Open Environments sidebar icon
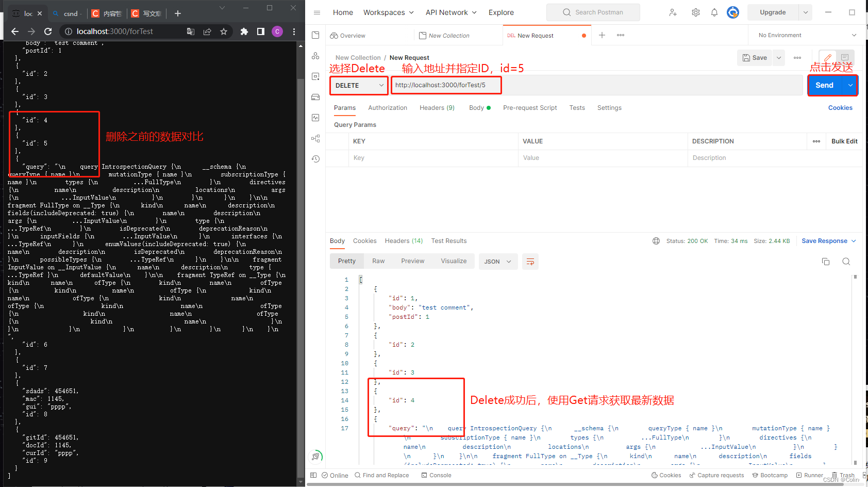868x487 pixels. [315, 76]
